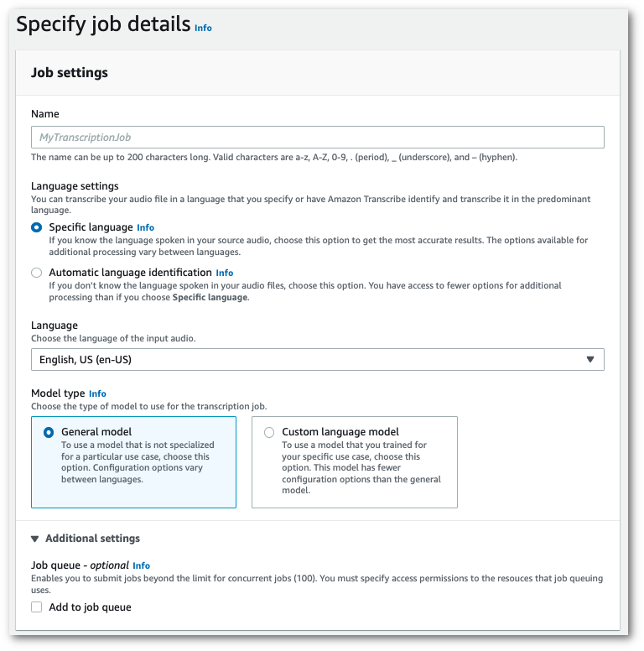Click the Add to job queue label
Viewport: 644px width, 651px height.
point(91,607)
